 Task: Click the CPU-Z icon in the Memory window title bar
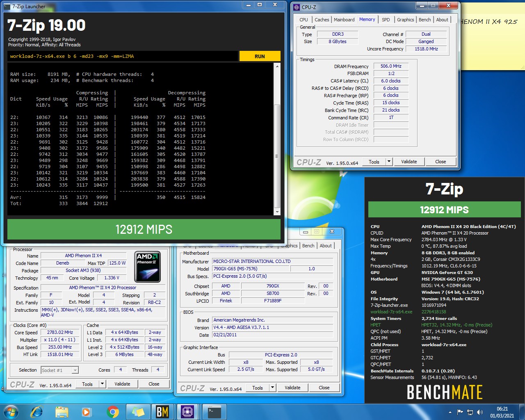coord(297,7)
